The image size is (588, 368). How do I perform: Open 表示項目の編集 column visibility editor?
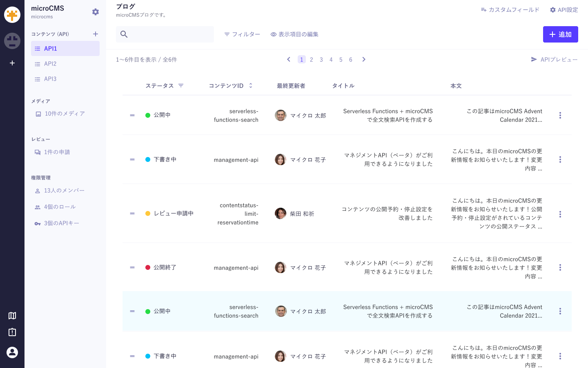click(x=294, y=34)
